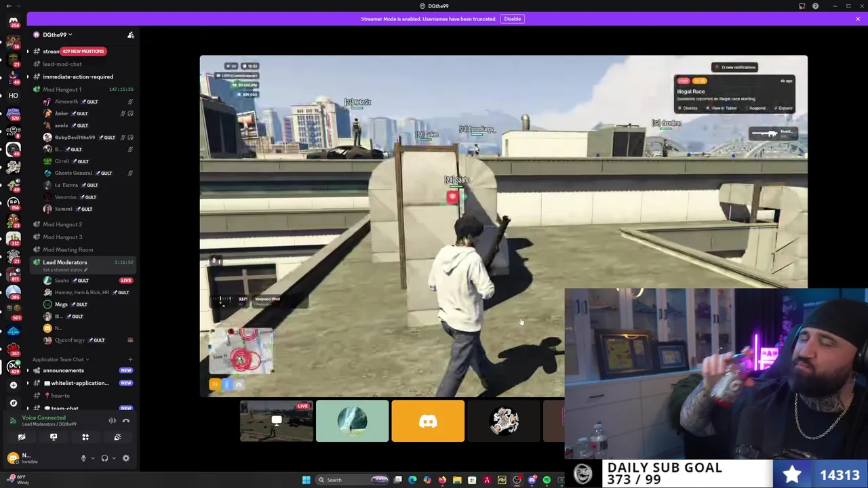Select the LIVE stream thumbnail tile
This screenshot has width=868, height=488.
click(277, 421)
